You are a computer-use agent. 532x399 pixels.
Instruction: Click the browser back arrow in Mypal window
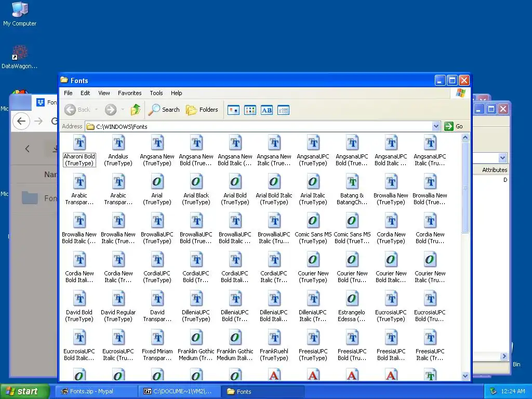pos(21,121)
